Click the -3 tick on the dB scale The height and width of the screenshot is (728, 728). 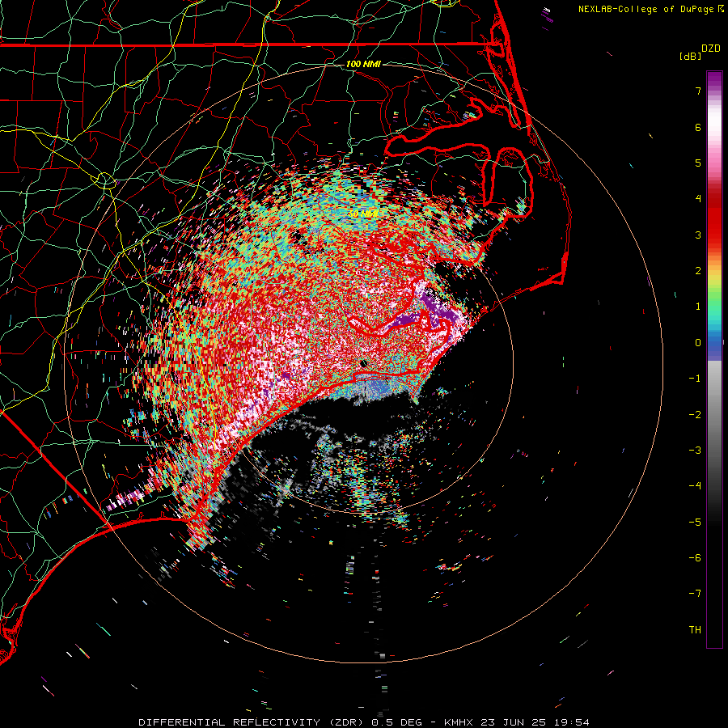(695, 451)
